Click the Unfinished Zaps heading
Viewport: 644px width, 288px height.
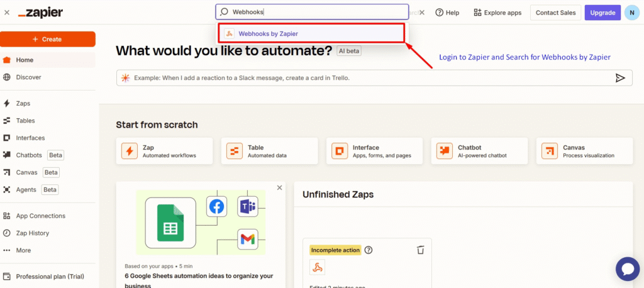coord(338,194)
